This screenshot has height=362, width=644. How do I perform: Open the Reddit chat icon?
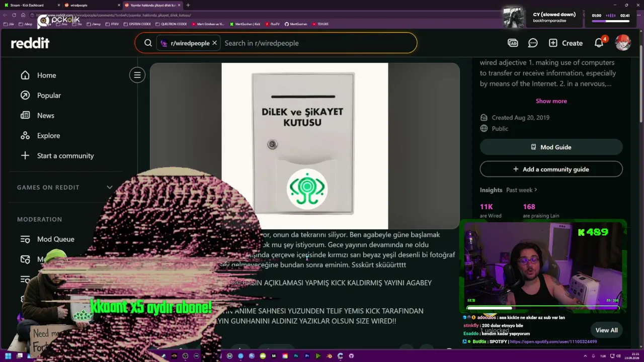(x=533, y=43)
